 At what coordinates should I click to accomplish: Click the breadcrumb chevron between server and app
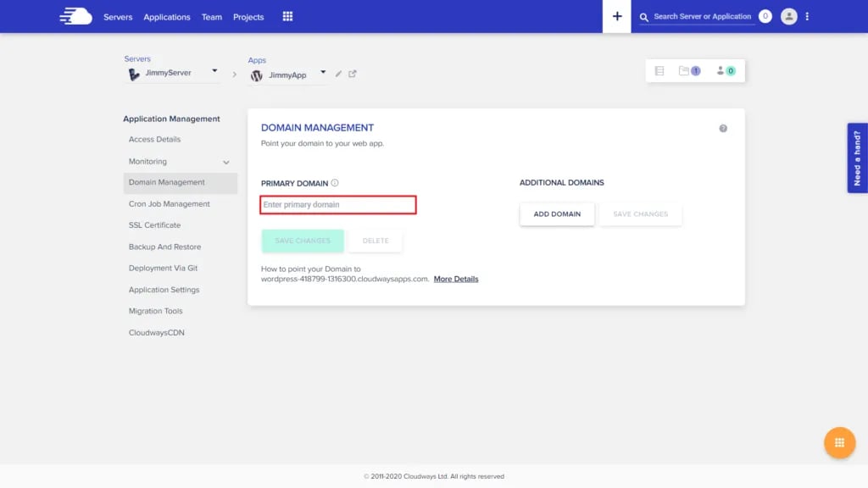pyautogui.click(x=234, y=75)
